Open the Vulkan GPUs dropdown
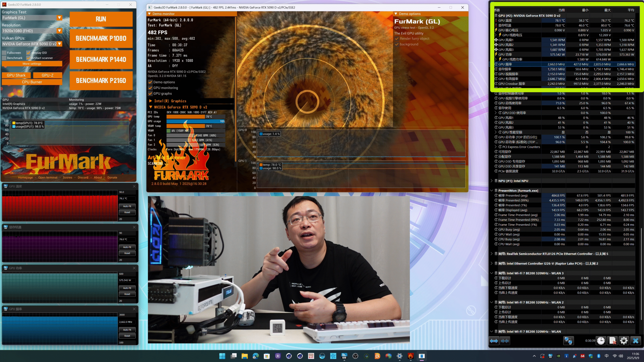This screenshot has width=644, height=362. pos(59,44)
